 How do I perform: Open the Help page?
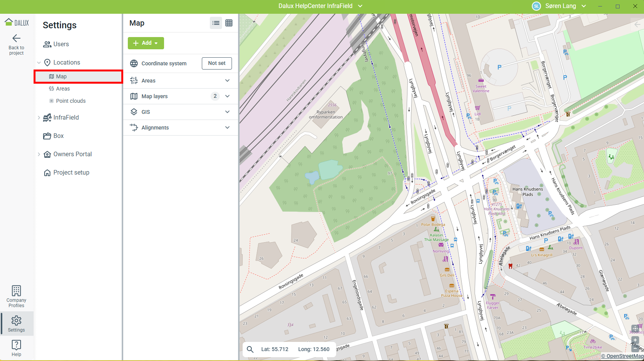pos(16,348)
